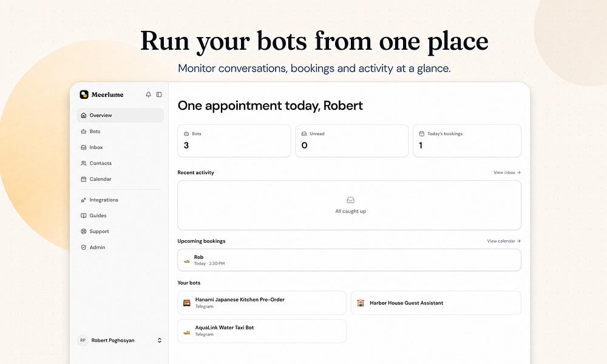607x364 pixels.
Task: Open the Overview menu item
Action: tap(120, 115)
